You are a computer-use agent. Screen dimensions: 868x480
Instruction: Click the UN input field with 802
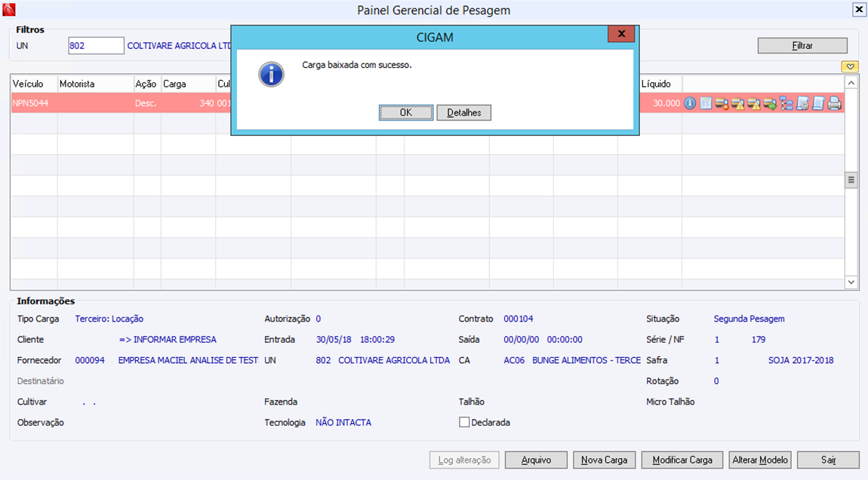(96, 45)
